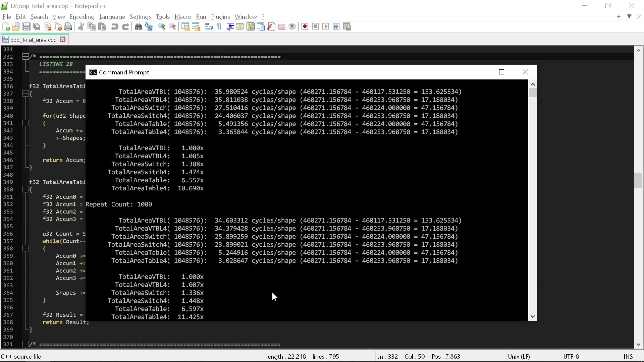Image resolution: width=644 pixels, height=362 pixels.
Task: Toggle the Monitoring eye icon
Action: pyautogui.click(x=292, y=27)
